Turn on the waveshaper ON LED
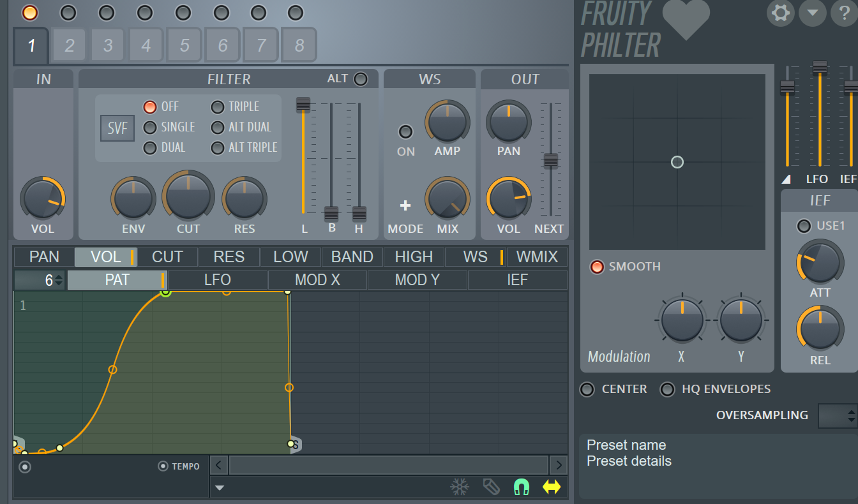This screenshot has width=858, height=504. click(405, 132)
